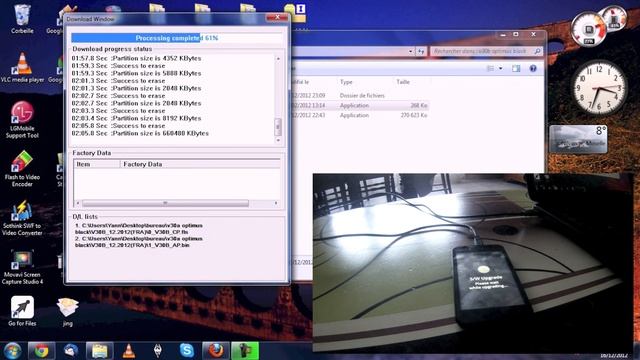The width and height of the screenshot is (640, 360).
Task: Click scroll up arrow in progress log
Action: point(278,59)
